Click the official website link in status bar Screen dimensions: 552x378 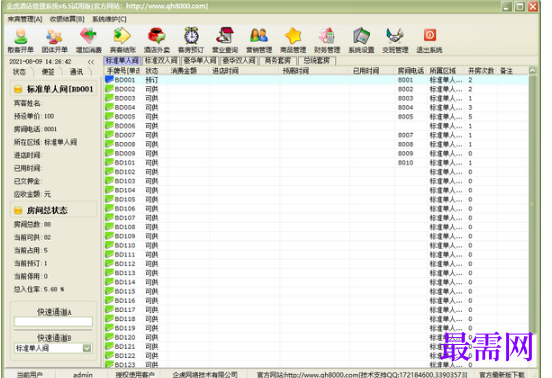pyautogui.click(x=362, y=374)
